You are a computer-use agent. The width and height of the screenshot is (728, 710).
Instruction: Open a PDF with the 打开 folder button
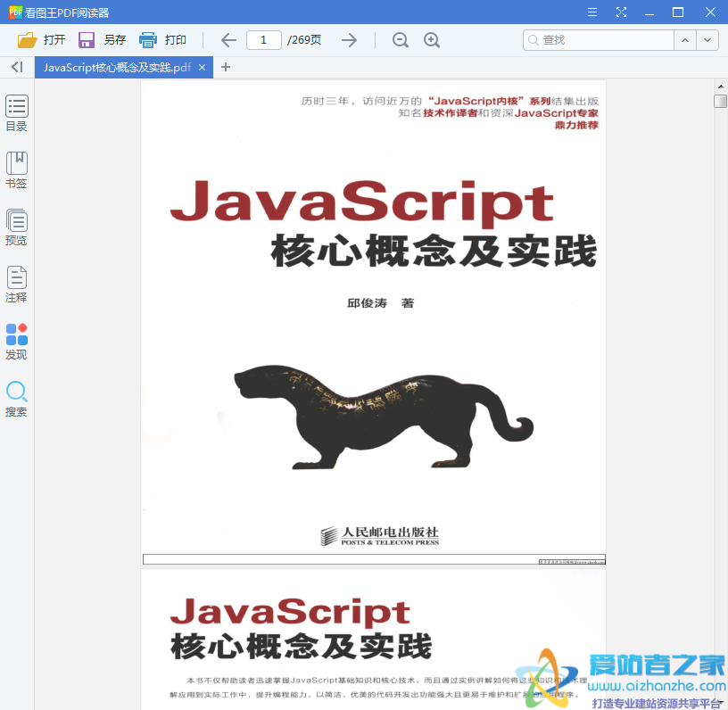[41, 40]
